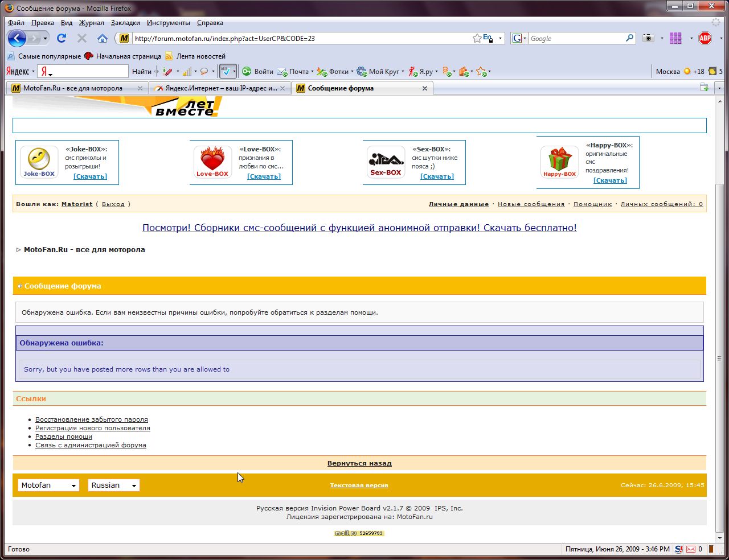
Task: Click the Yandex bar speech bubble icon
Action: [x=204, y=72]
